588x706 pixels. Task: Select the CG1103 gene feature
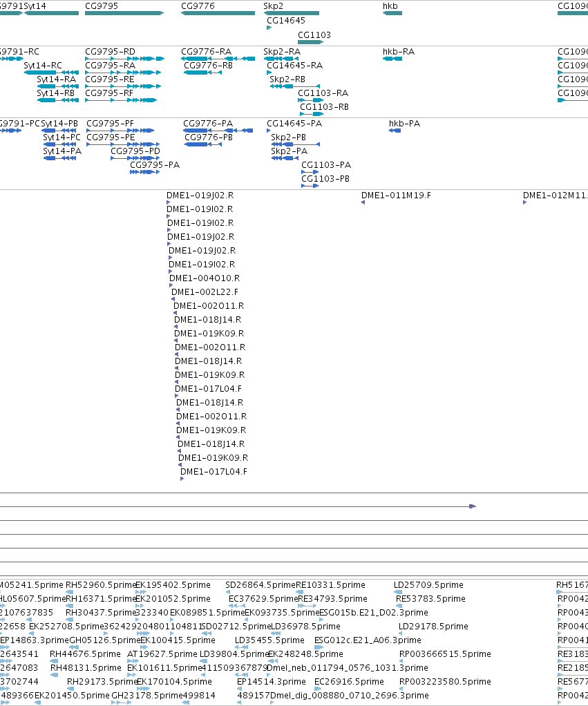(x=311, y=42)
